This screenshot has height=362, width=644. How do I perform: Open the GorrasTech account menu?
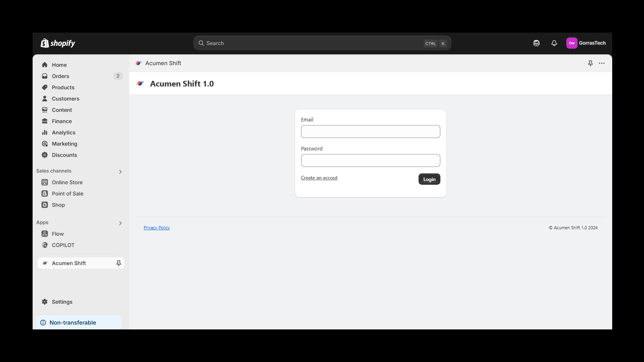point(586,43)
